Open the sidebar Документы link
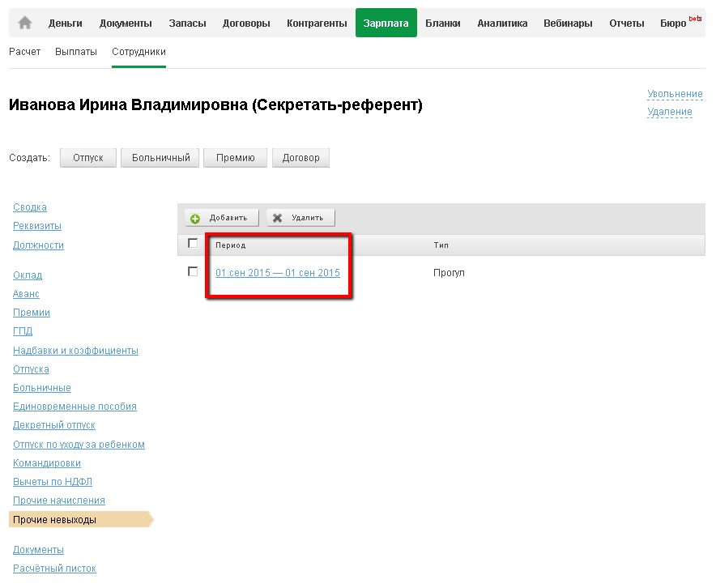Viewport: 716px width, 588px height. coord(38,550)
